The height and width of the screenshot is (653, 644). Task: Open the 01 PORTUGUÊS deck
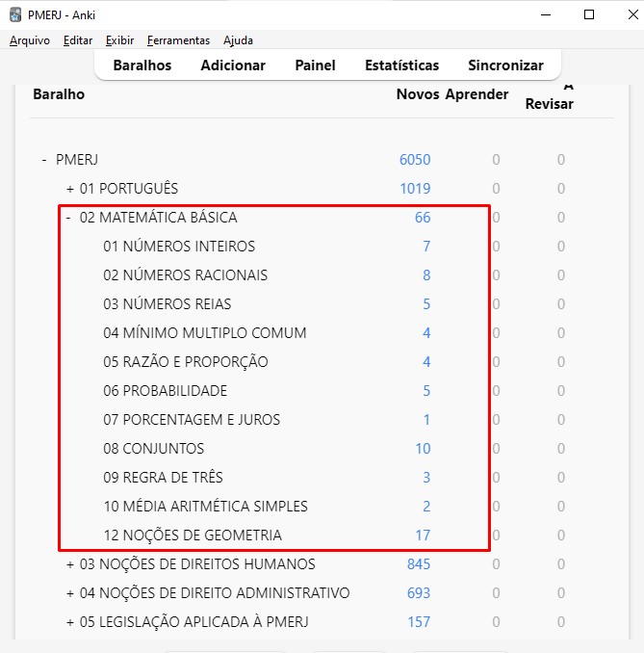(129, 189)
